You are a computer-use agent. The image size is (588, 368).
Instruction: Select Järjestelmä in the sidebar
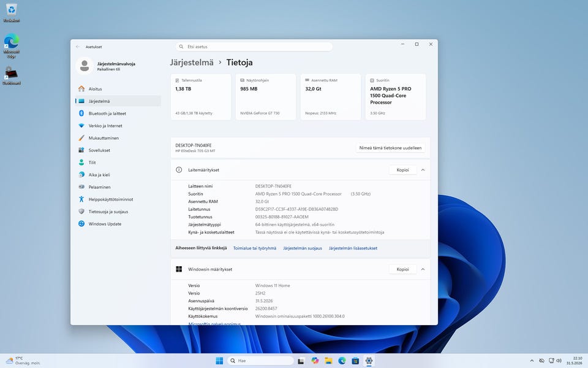click(118, 101)
